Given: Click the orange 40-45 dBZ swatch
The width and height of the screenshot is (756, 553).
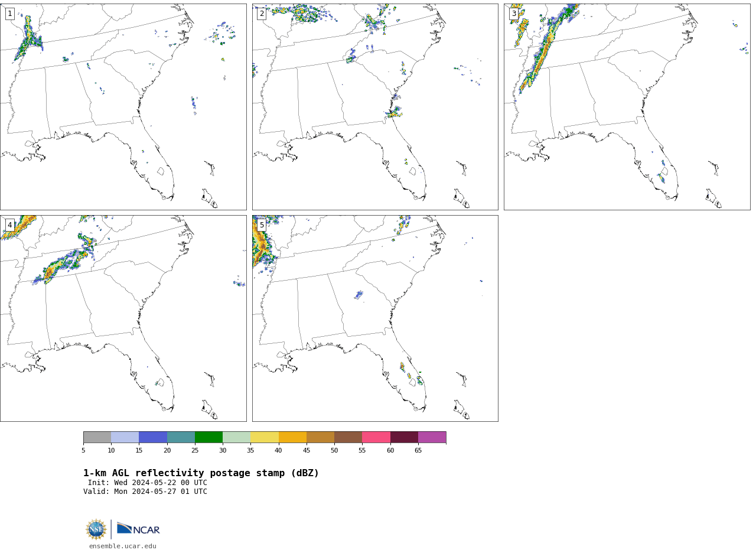Looking at the screenshot, I should point(292,437).
